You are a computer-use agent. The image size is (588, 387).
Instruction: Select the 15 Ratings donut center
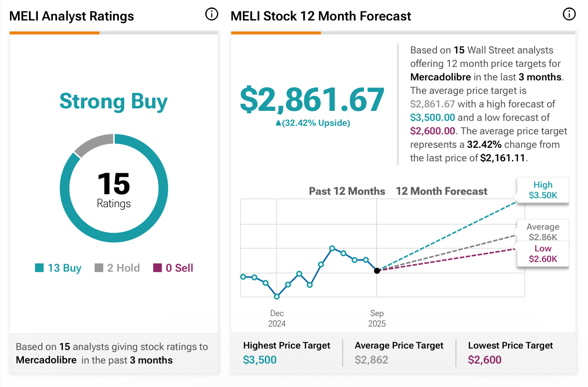(114, 190)
